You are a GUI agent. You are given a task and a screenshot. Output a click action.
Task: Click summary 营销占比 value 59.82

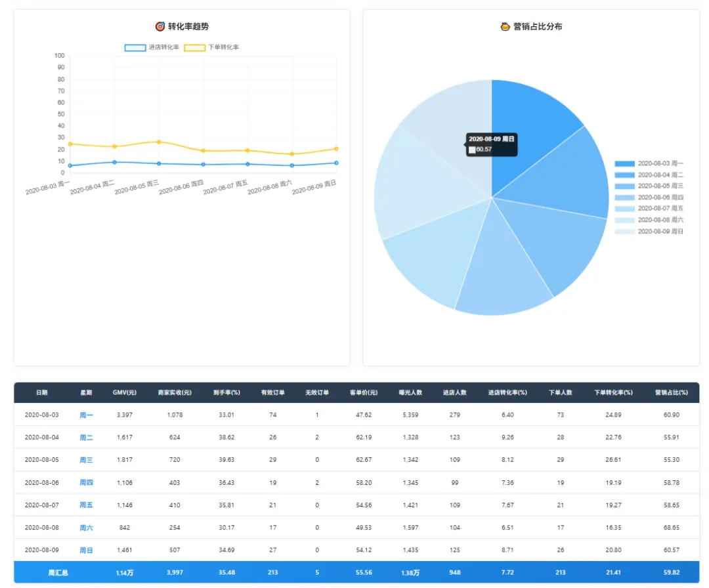click(672, 573)
